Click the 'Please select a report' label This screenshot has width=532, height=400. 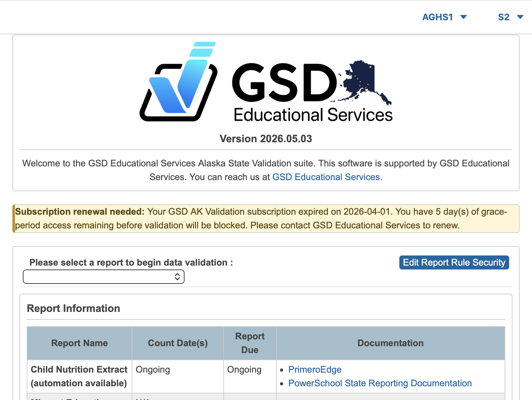pyautogui.click(x=131, y=262)
